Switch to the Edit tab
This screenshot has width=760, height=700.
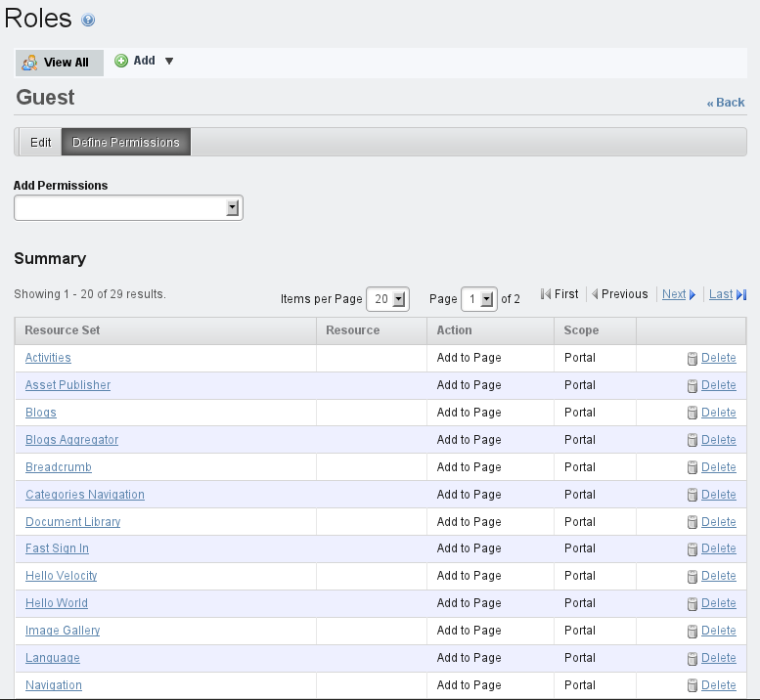pyautogui.click(x=41, y=142)
